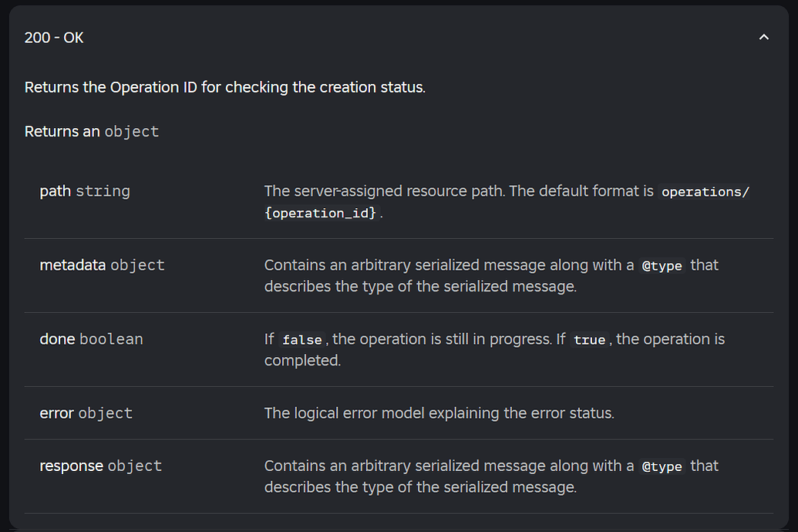798x532 pixels.
Task: Click the true code token in done description
Action: (589, 339)
